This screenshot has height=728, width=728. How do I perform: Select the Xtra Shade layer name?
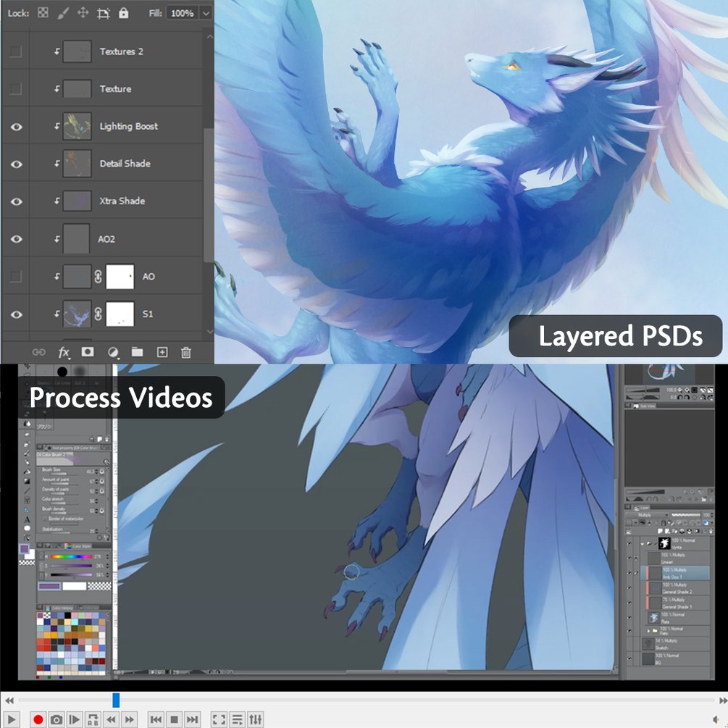point(122,201)
